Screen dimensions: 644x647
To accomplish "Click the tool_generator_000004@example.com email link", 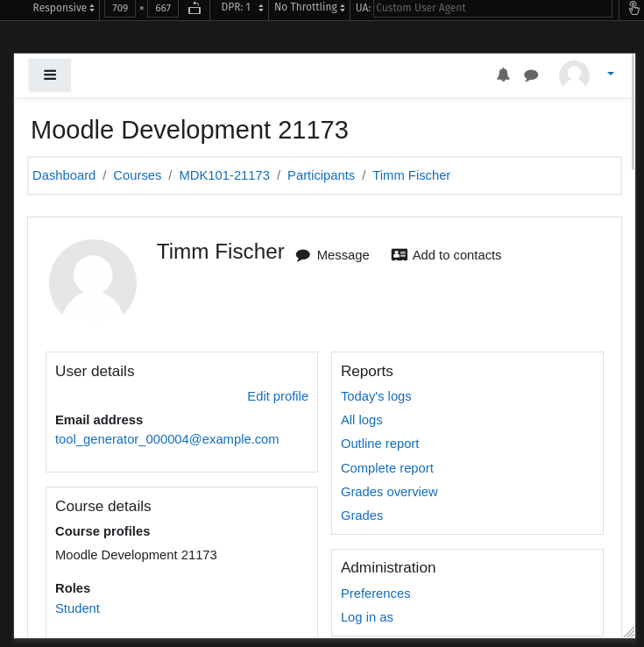I will click(x=167, y=439).
